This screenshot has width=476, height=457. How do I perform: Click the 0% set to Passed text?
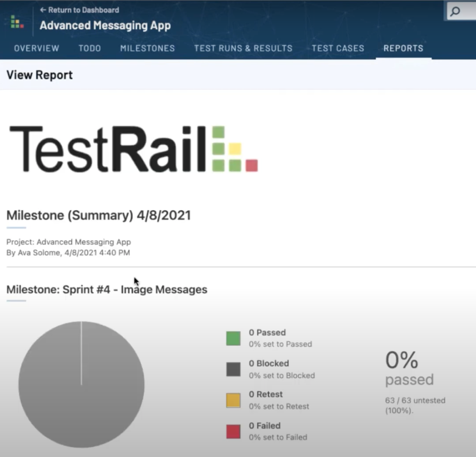(x=281, y=344)
